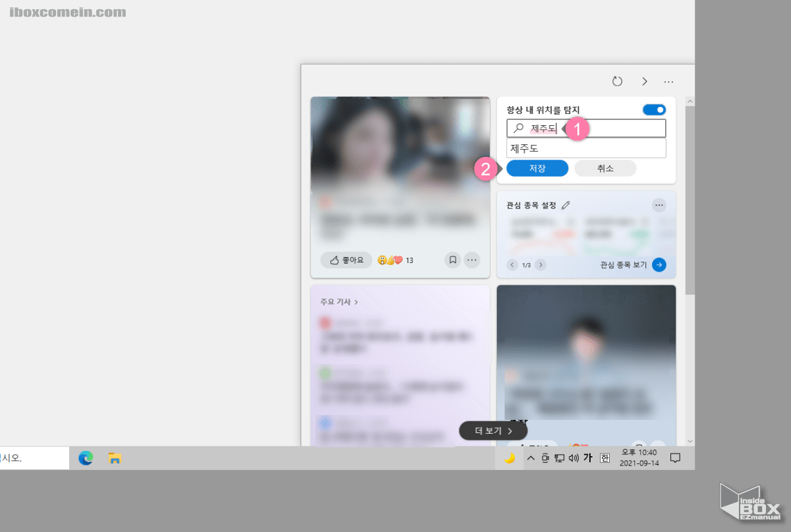791x532 pixels.
Task: Go to previous watchlist page
Action: [x=512, y=265]
